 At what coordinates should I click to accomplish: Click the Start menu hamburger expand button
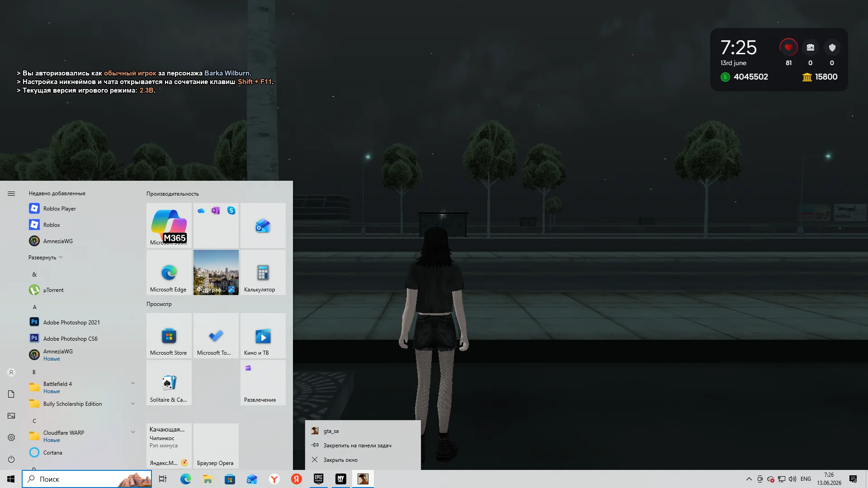[x=11, y=193]
